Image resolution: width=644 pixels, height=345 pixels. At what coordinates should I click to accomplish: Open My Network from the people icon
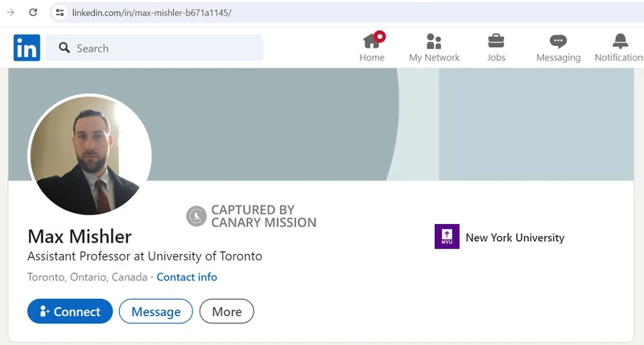[434, 41]
